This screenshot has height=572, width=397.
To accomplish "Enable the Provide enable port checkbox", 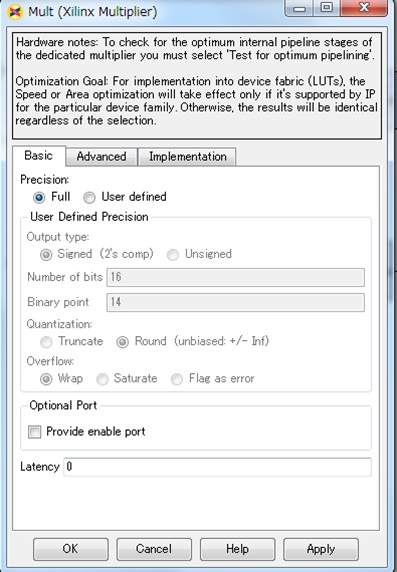I will [x=35, y=432].
